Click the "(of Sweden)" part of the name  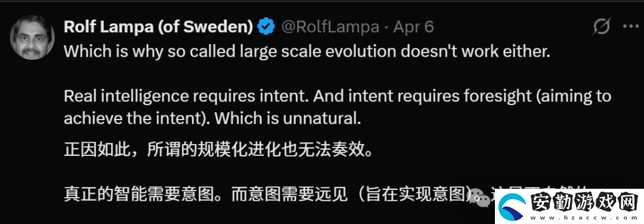(205, 27)
